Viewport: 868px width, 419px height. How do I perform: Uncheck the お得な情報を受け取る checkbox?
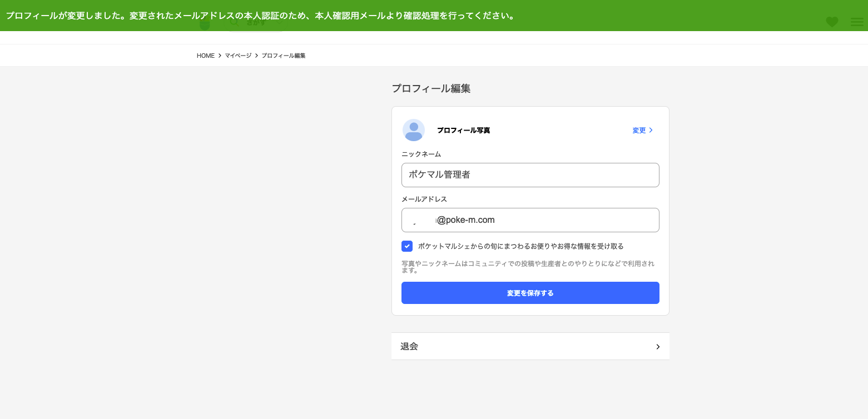407,246
